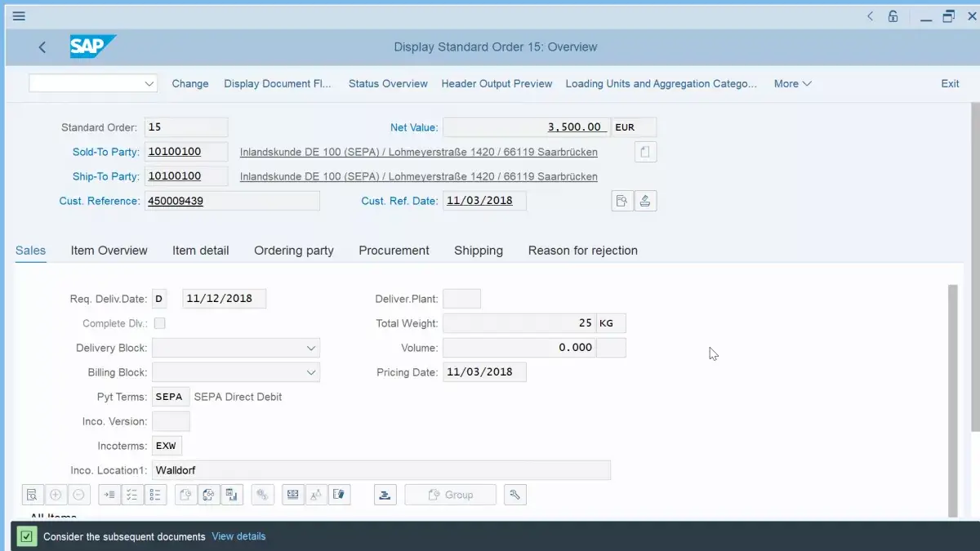980x551 pixels.
Task: Open the Billing Block dropdown
Action: pyautogui.click(x=311, y=372)
